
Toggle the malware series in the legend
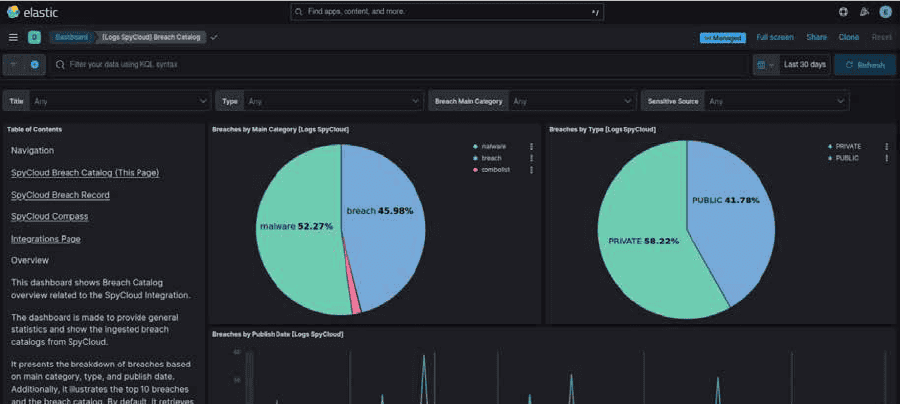[x=495, y=146]
